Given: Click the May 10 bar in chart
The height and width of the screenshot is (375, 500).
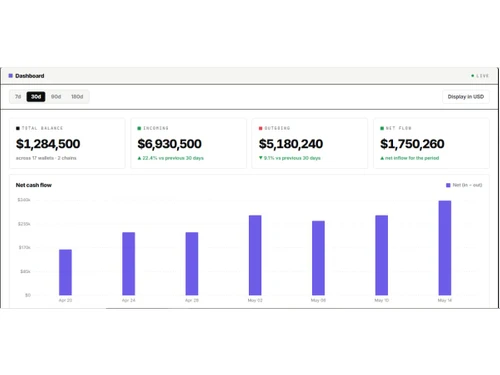Looking at the screenshot, I should click(x=382, y=255).
